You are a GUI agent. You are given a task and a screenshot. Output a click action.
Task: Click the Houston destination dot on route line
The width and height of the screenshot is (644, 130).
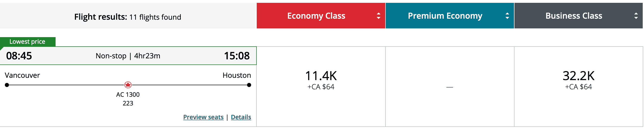coord(249,85)
